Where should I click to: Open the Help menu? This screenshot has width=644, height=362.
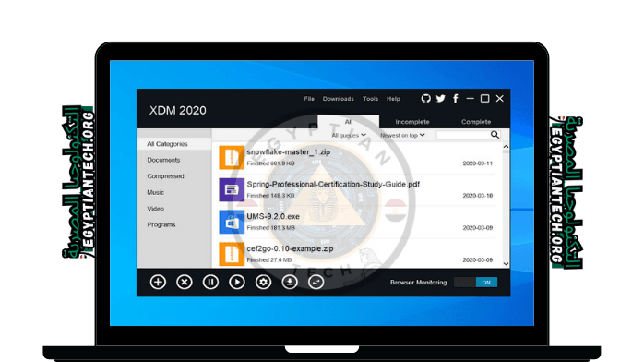(393, 99)
